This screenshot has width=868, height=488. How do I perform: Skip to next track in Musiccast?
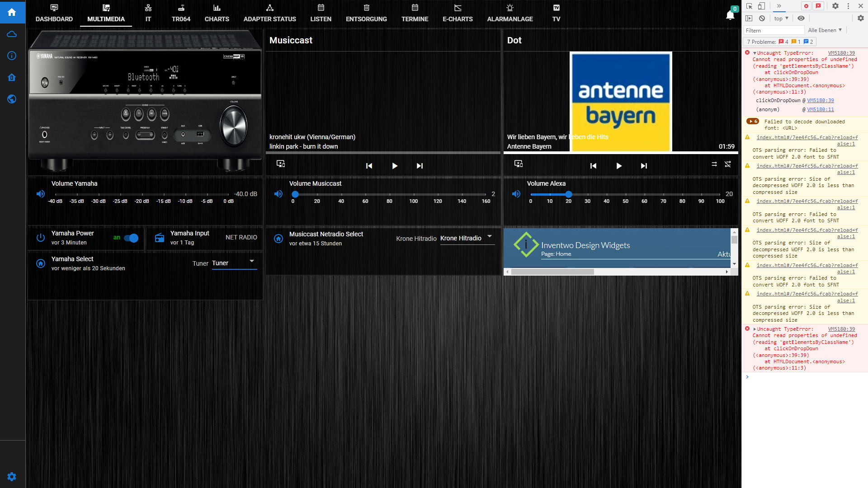[420, 166]
